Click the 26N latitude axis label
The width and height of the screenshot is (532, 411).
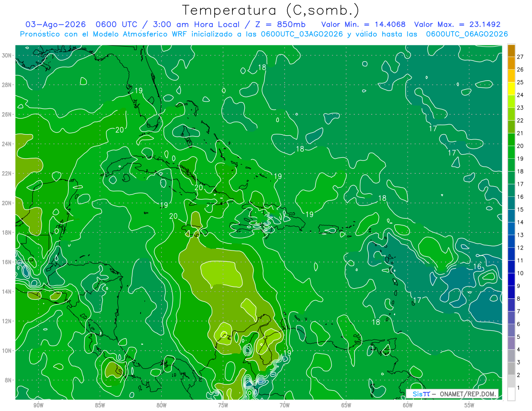click(7, 114)
